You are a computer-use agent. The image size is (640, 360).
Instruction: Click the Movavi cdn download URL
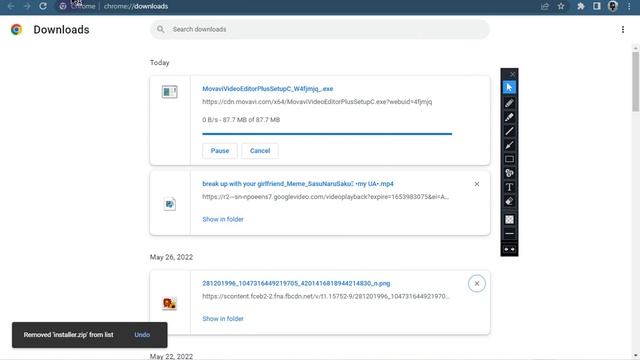click(x=317, y=102)
